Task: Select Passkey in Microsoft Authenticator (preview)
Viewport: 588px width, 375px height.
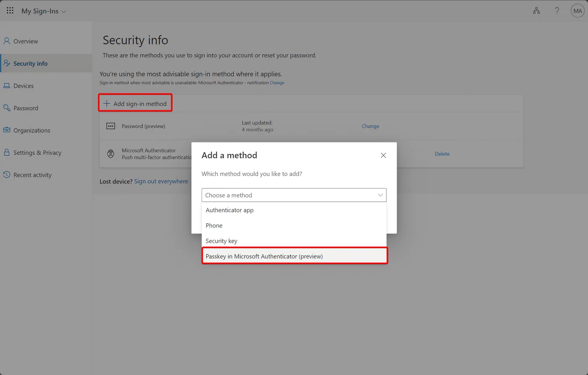Action: [x=294, y=256]
